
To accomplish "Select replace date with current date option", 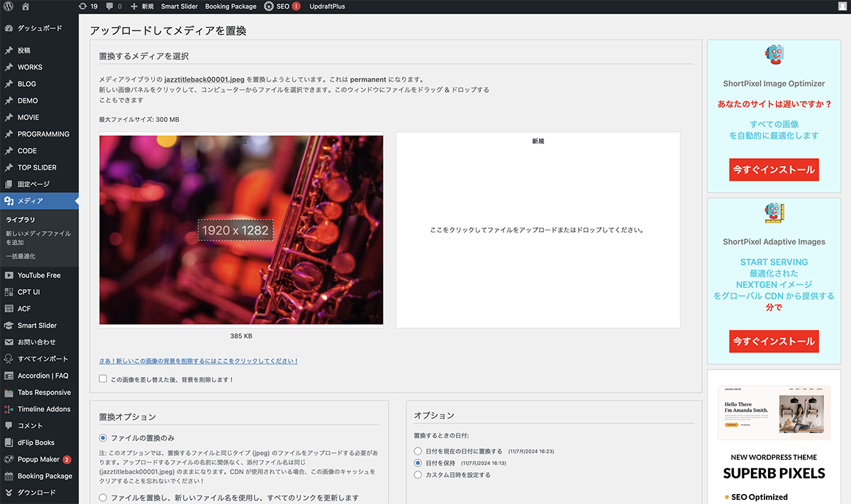I will (x=418, y=451).
